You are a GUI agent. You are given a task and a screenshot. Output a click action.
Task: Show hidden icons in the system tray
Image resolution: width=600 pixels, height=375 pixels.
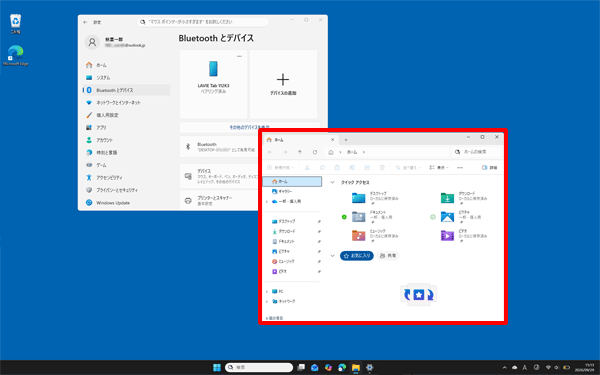504,367
